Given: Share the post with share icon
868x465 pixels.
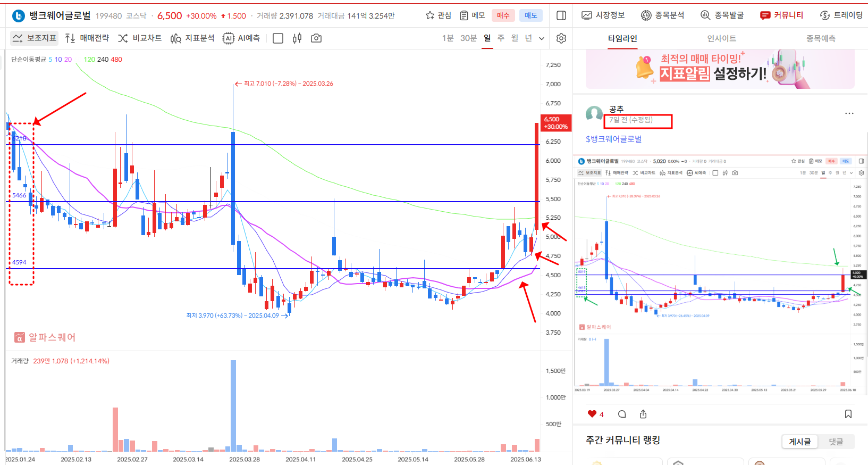Looking at the screenshot, I should [x=643, y=414].
